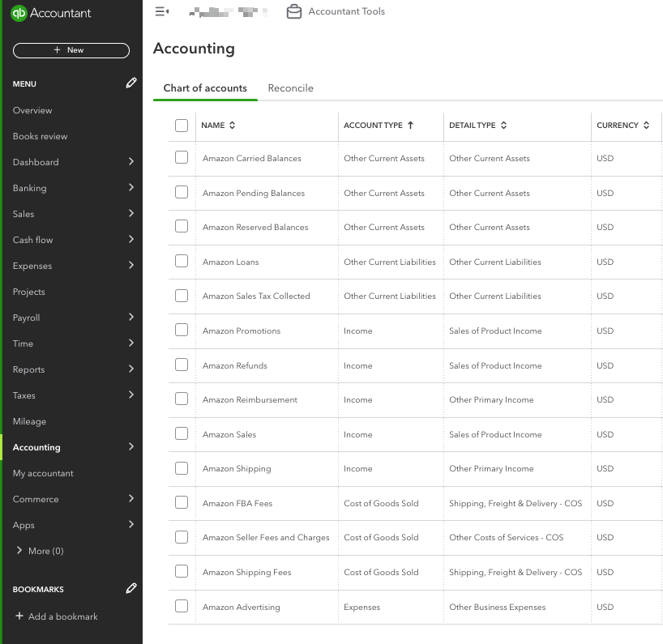This screenshot has width=663, height=644.
Task: Expand the Apps submenu chevron
Action: pyautogui.click(x=131, y=524)
